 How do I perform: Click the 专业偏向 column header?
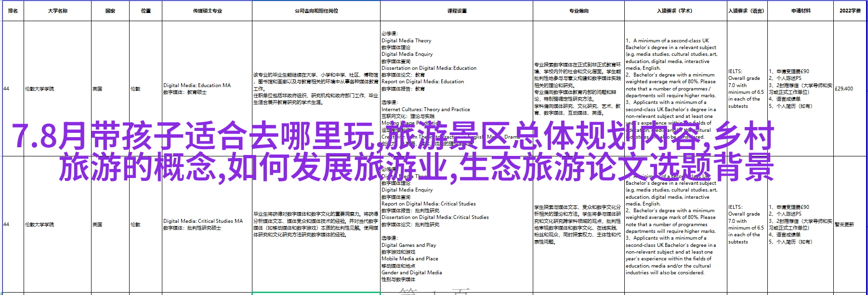579,11
